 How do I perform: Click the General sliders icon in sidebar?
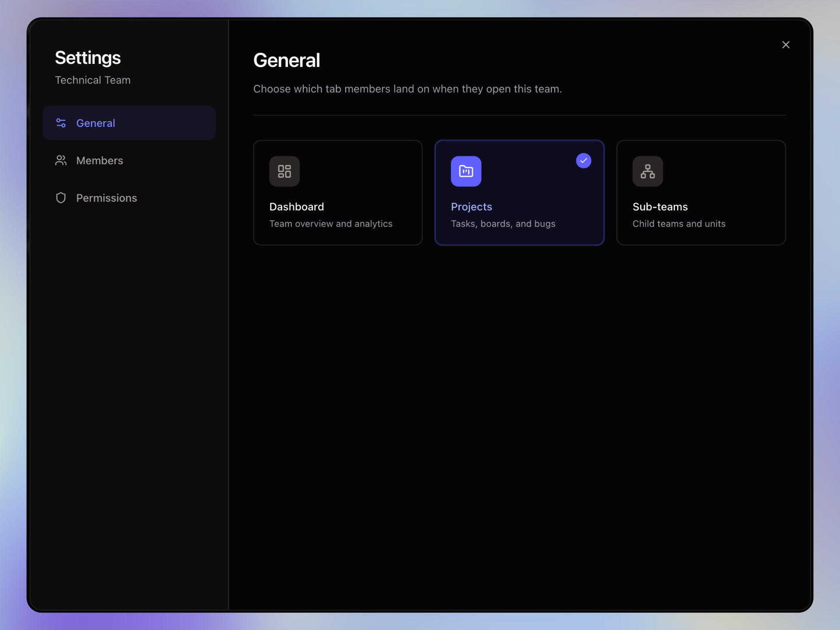[61, 123]
